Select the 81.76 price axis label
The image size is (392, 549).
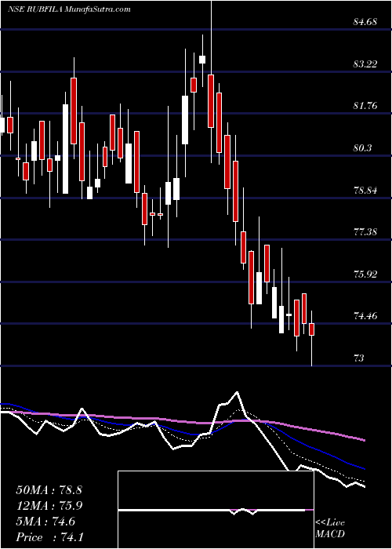tap(365, 106)
